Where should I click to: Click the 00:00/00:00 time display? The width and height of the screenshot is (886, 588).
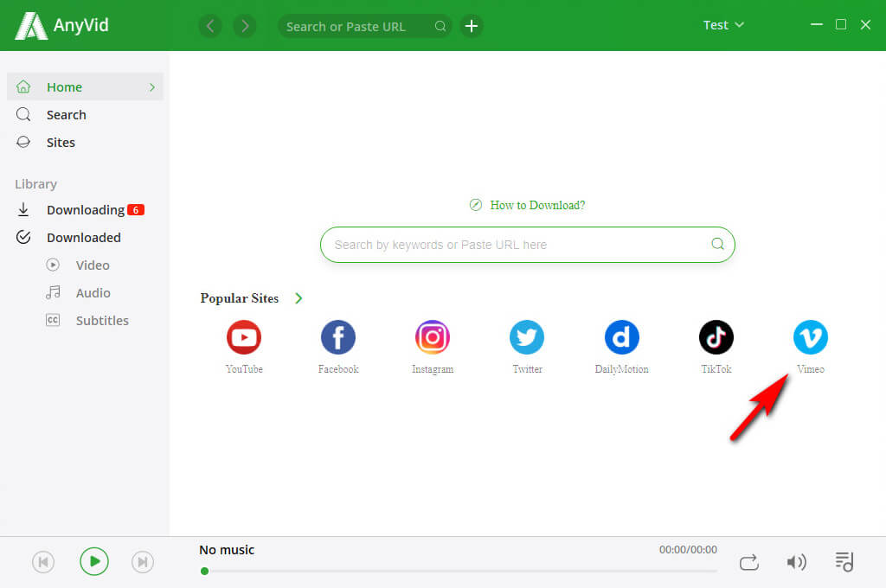688,550
